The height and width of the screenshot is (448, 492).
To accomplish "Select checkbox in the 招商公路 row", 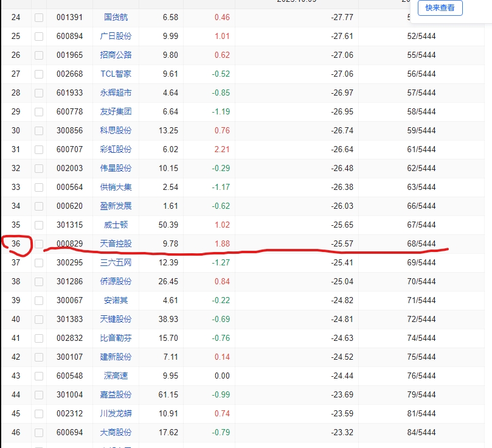I will pos(39,55).
